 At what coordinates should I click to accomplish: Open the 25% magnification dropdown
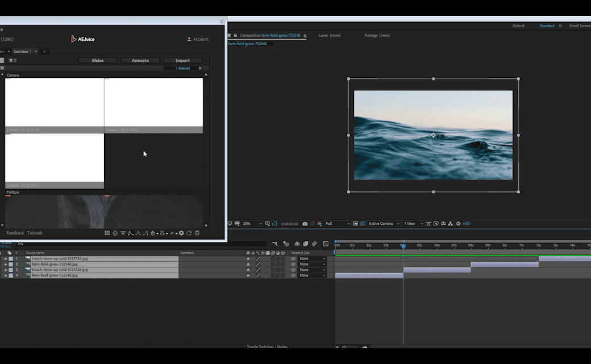[252, 223]
